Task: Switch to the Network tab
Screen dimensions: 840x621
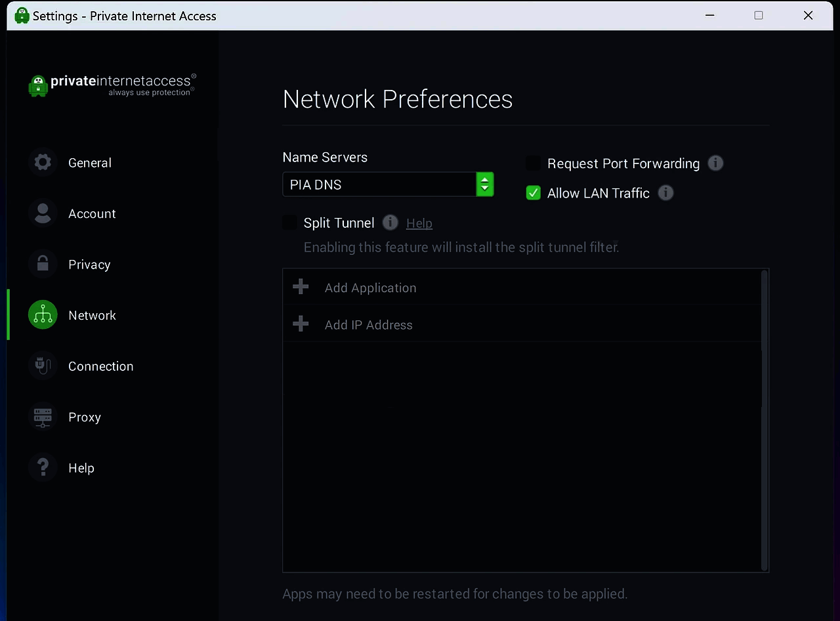Action: click(92, 316)
